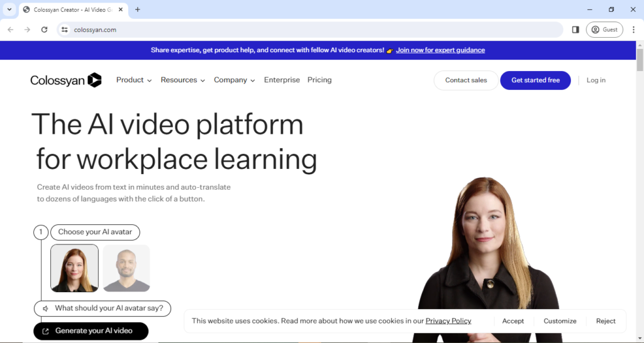Screen dimensions: 644x343
Task: Expand the Product dropdown menu
Action: point(134,80)
